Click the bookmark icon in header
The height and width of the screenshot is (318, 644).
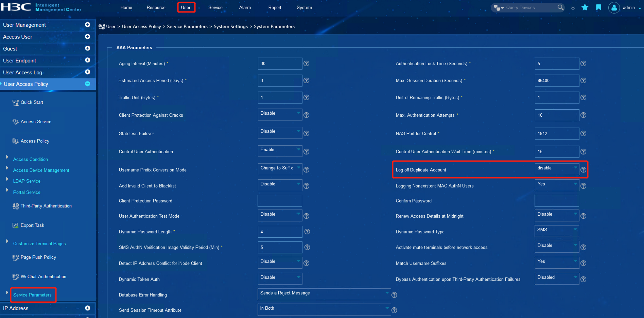(598, 7)
